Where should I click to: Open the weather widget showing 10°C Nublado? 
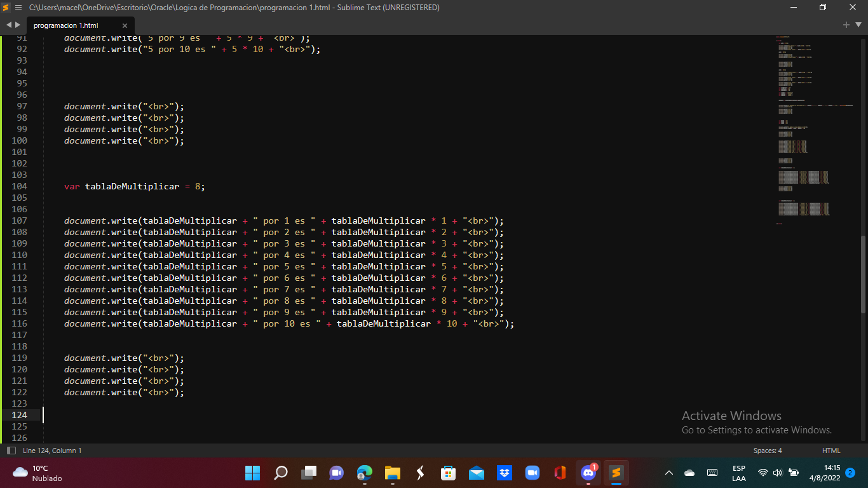[38, 473]
